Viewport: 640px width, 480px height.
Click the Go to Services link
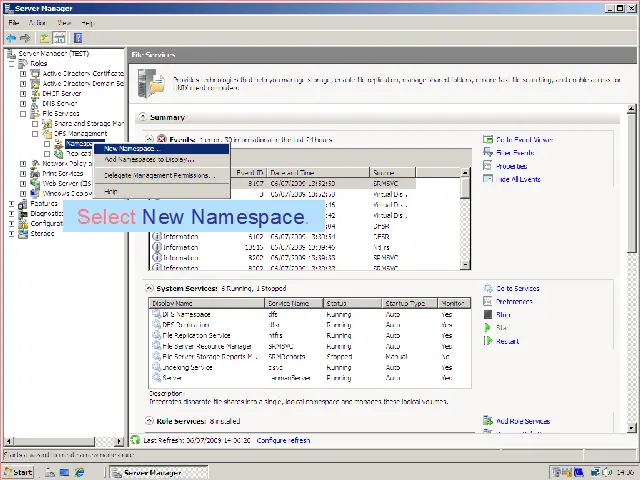click(x=518, y=288)
